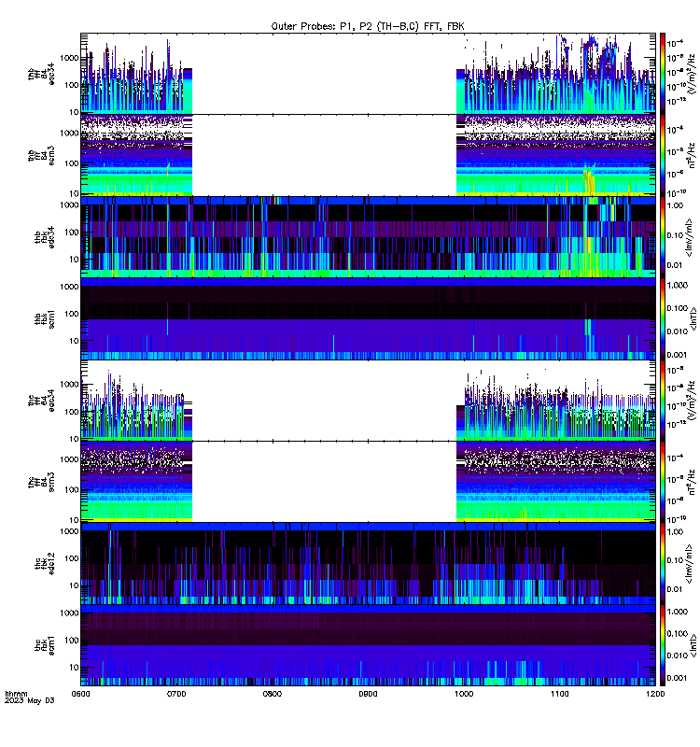This screenshot has height=747, width=700.
Task: Click the (V/m)²/Hz unit label of the thb edc34 color bar
Action: pyautogui.click(x=692, y=74)
